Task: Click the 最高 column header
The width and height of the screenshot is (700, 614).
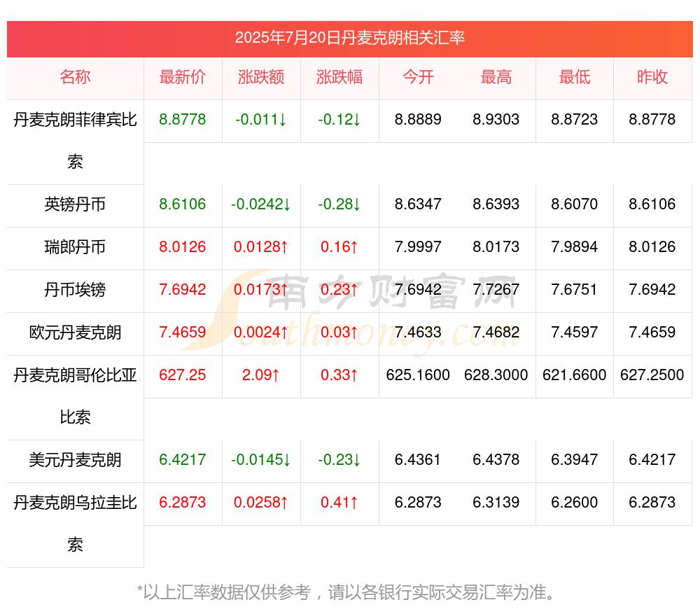Action: (496, 77)
